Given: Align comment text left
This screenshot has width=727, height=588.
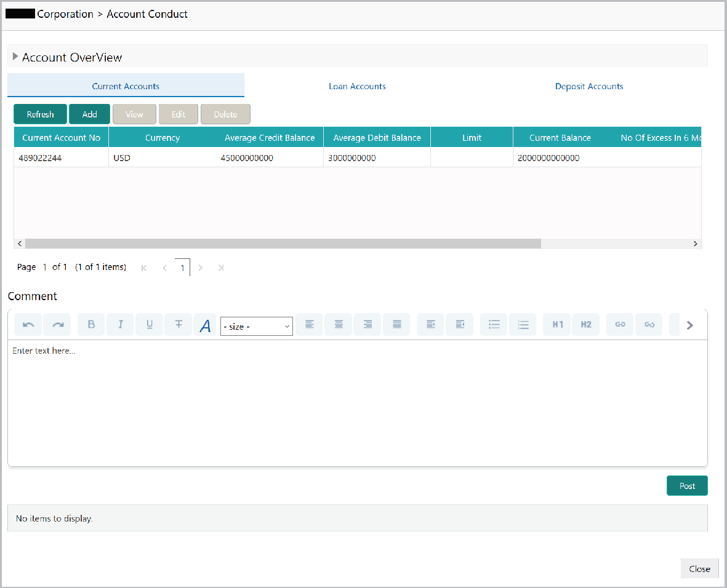Looking at the screenshot, I should tap(310, 324).
